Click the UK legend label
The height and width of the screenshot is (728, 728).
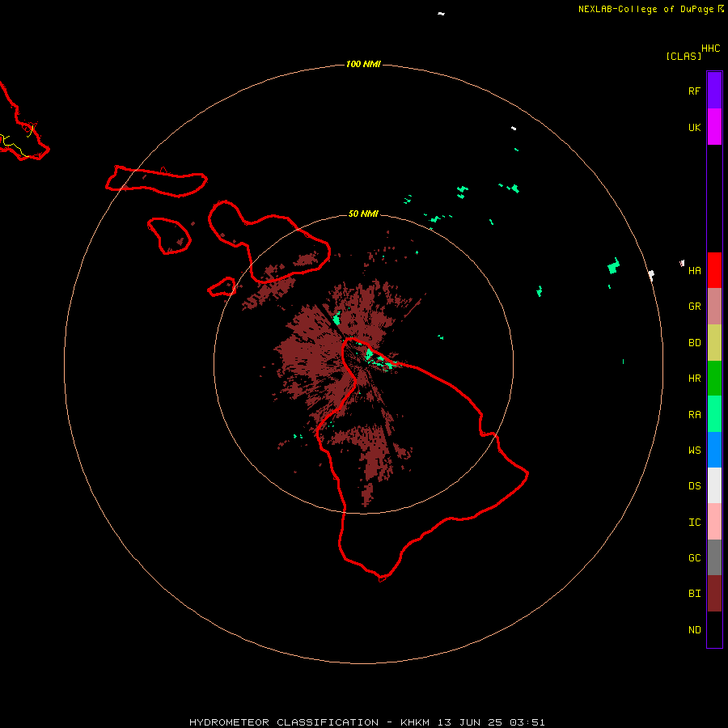(x=694, y=127)
